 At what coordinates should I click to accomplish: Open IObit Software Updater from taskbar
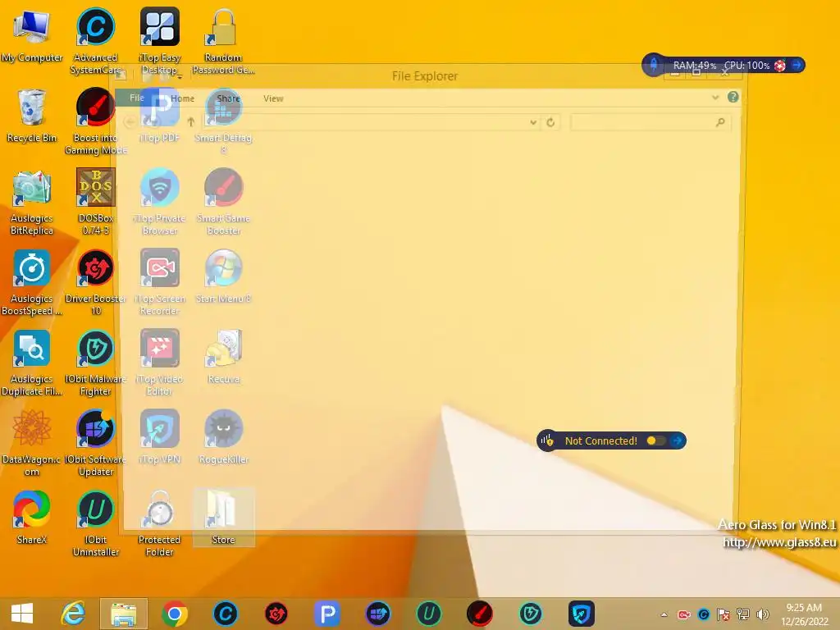(x=377, y=614)
